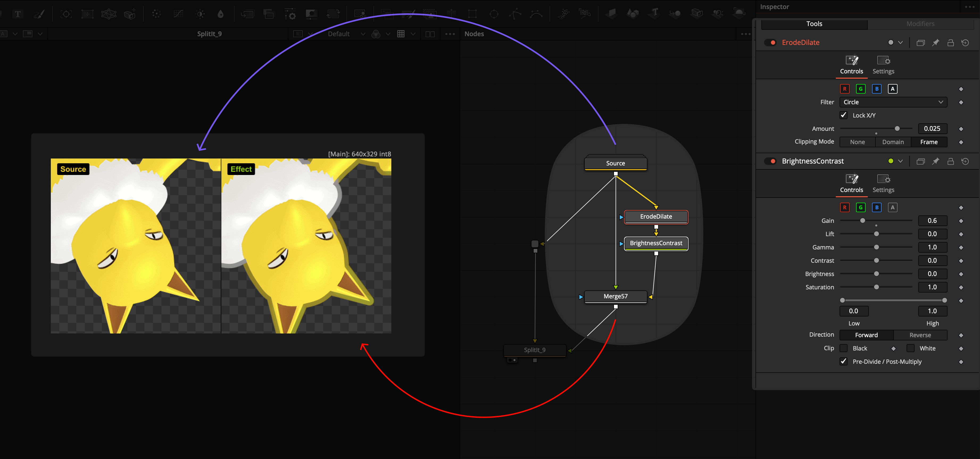This screenshot has height=459, width=980.
Task: Set Direction to Forward
Action: point(866,335)
